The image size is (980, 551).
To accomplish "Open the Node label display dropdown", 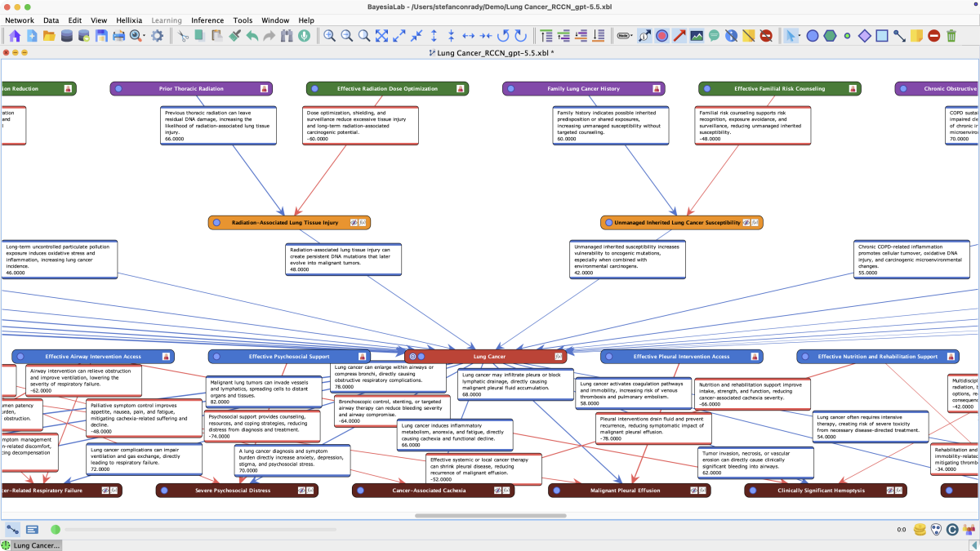I will click(x=625, y=36).
